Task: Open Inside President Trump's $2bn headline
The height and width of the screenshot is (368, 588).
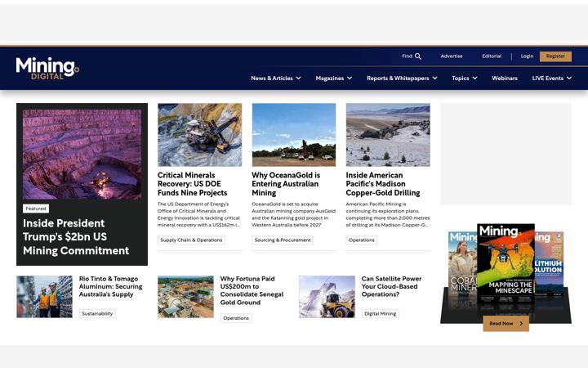Action: pyautogui.click(x=76, y=237)
